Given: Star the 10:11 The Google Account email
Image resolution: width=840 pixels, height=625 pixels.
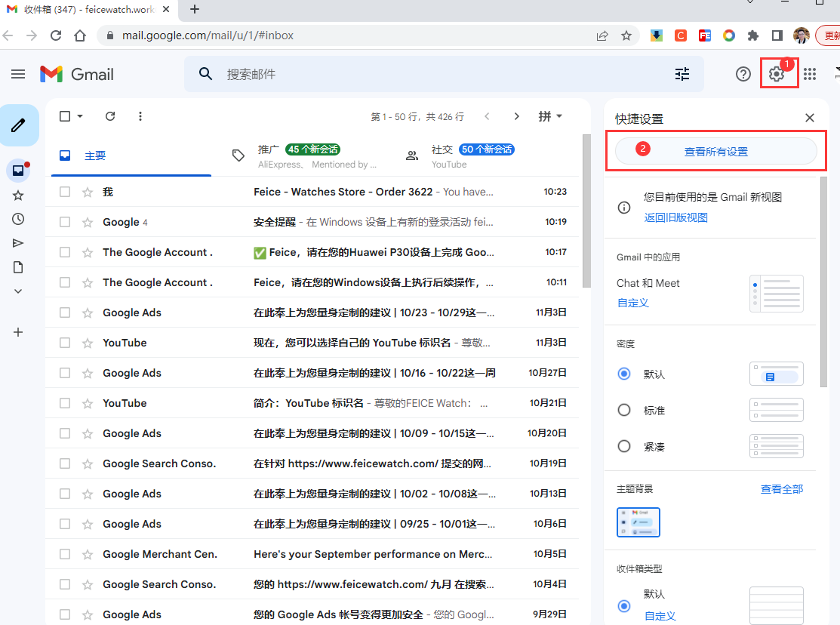Looking at the screenshot, I should coord(88,282).
